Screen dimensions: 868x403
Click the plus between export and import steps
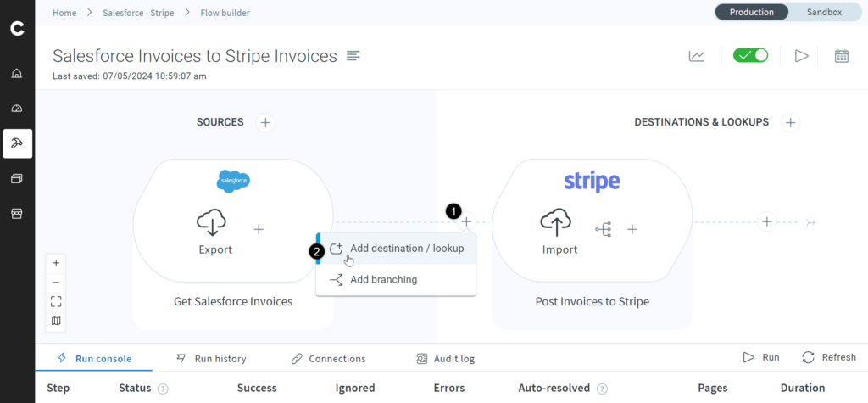[x=467, y=221]
